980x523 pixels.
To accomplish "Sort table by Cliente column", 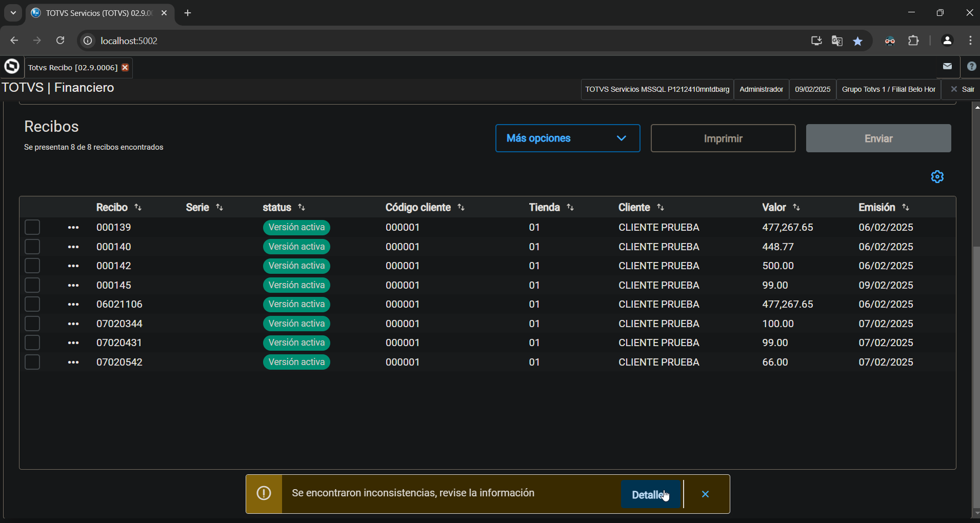I will 661,207.
